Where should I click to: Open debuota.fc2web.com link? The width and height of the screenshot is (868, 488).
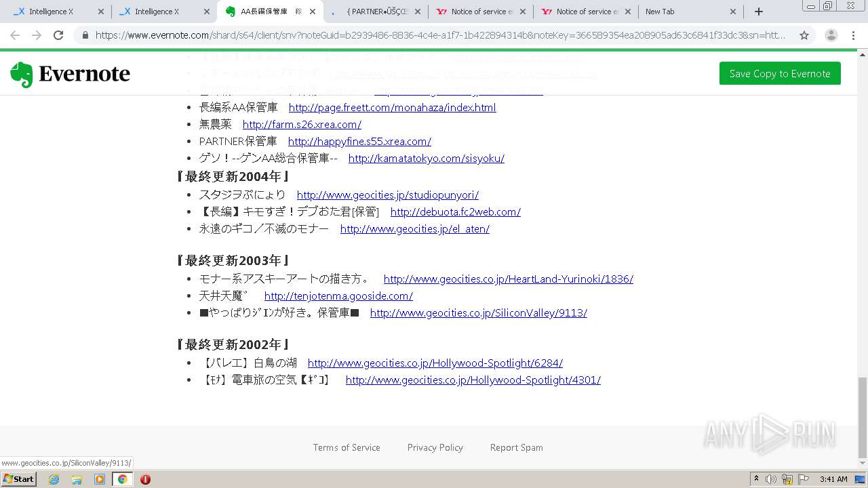tap(455, 211)
